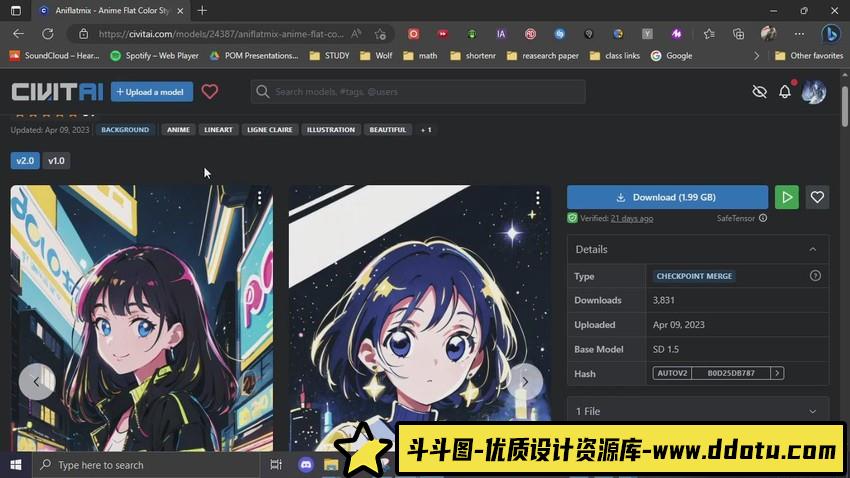Open the Other favorites folder
Image resolution: width=850 pixels, height=478 pixels.
coord(809,55)
